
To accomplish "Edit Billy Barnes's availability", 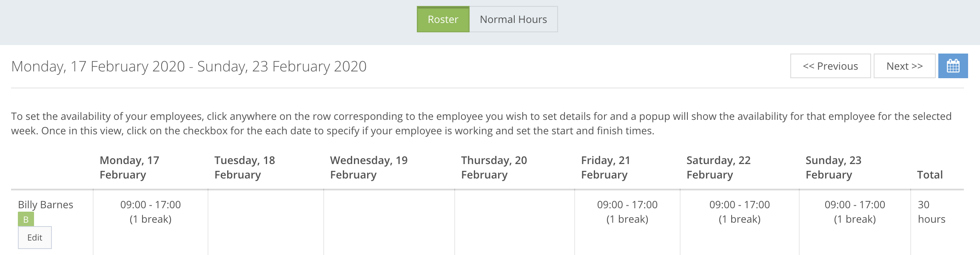I will [x=35, y=238].
